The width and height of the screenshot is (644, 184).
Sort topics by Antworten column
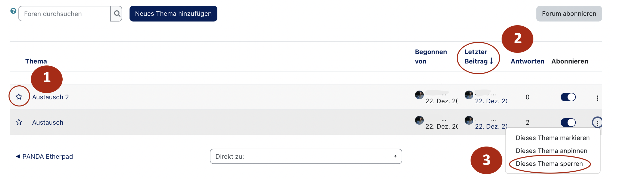[527, 61]
